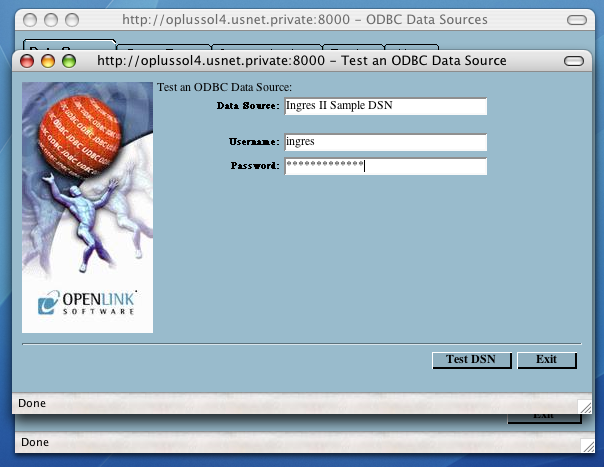Close the background ODBC Data Sources window
The image size is (604, 467).
(x=30, y=20)
